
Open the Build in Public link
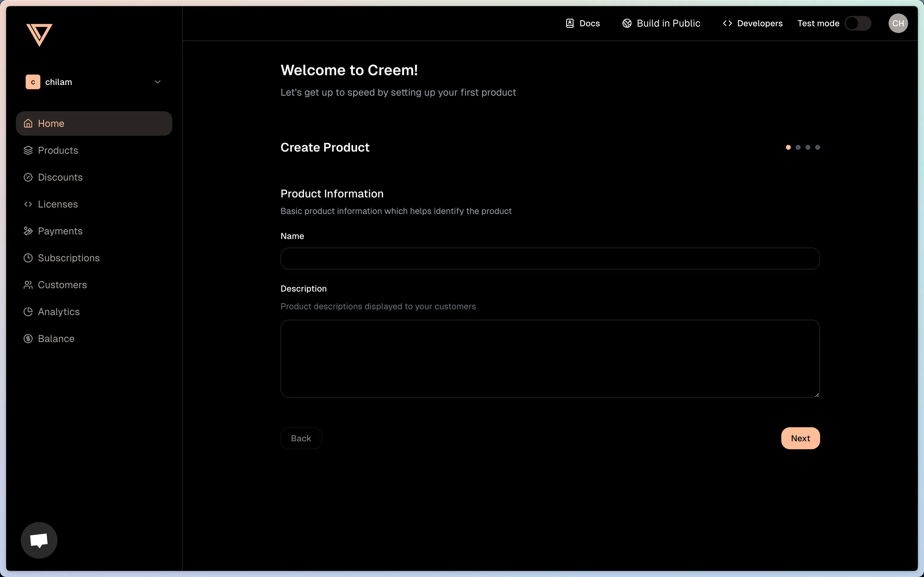[661, 23]
